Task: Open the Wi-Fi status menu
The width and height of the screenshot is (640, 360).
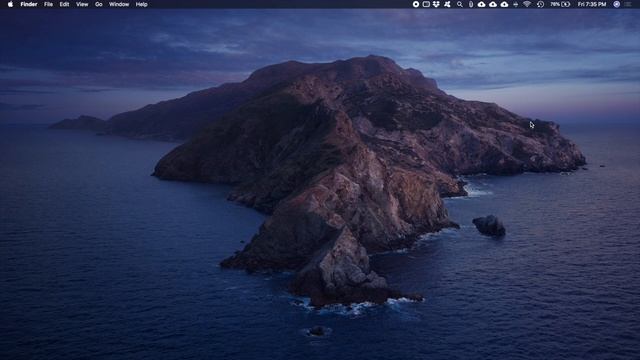Action: 527,4
